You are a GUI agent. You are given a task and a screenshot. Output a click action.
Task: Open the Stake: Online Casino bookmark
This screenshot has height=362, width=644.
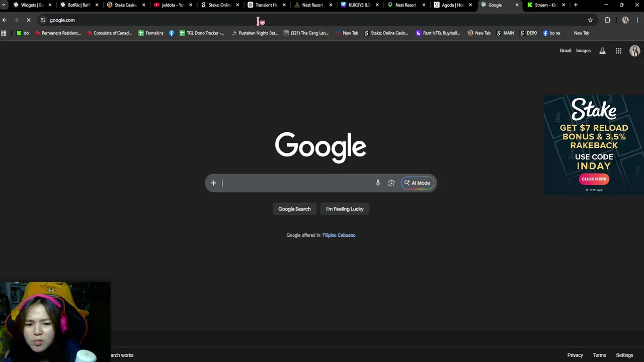[x=386, y=33]
